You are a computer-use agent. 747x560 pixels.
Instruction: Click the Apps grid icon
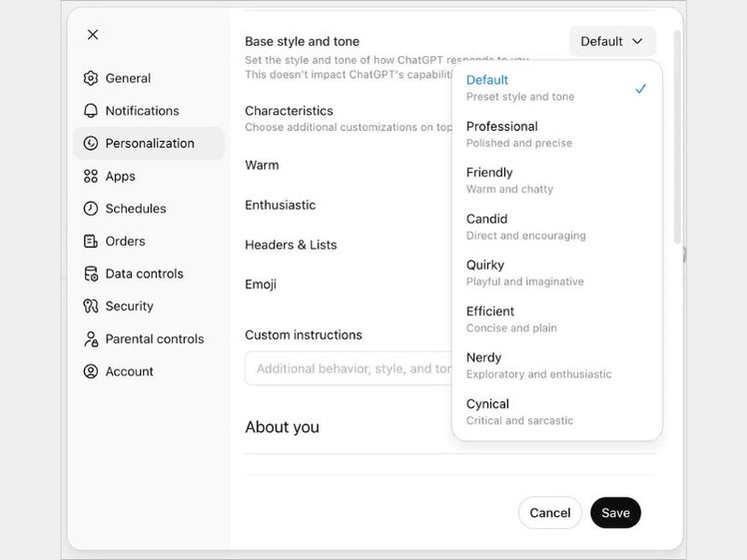tap(91, 176)
